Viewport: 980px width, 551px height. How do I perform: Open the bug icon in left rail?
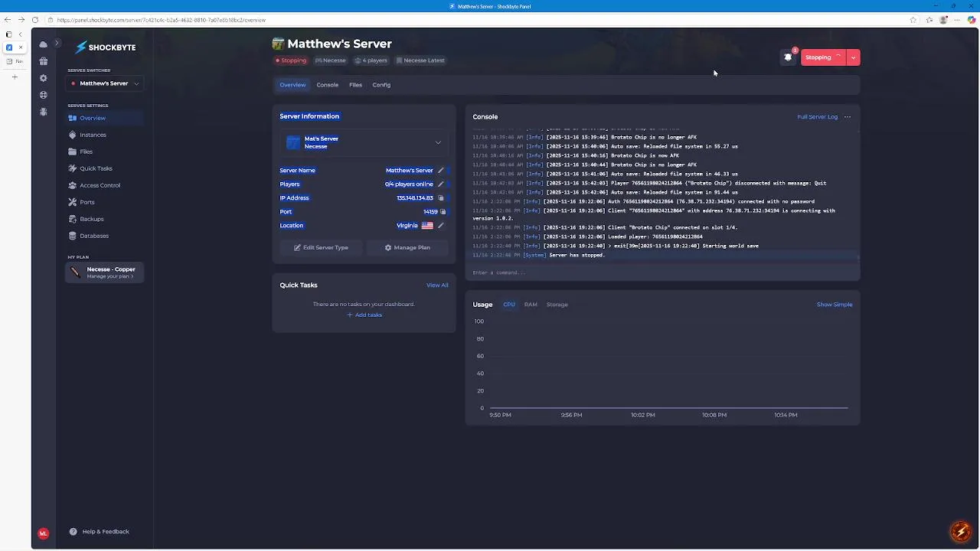(44, 112)
